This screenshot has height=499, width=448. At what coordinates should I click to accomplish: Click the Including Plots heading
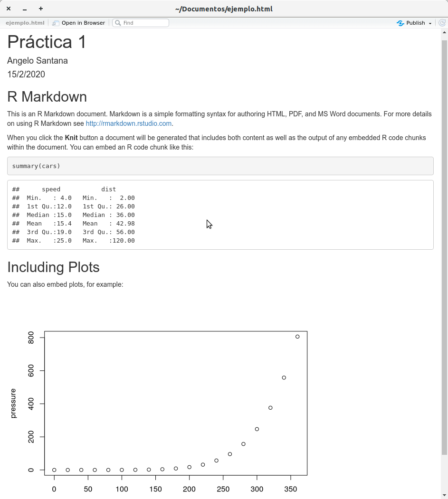[x=53, y=267]
